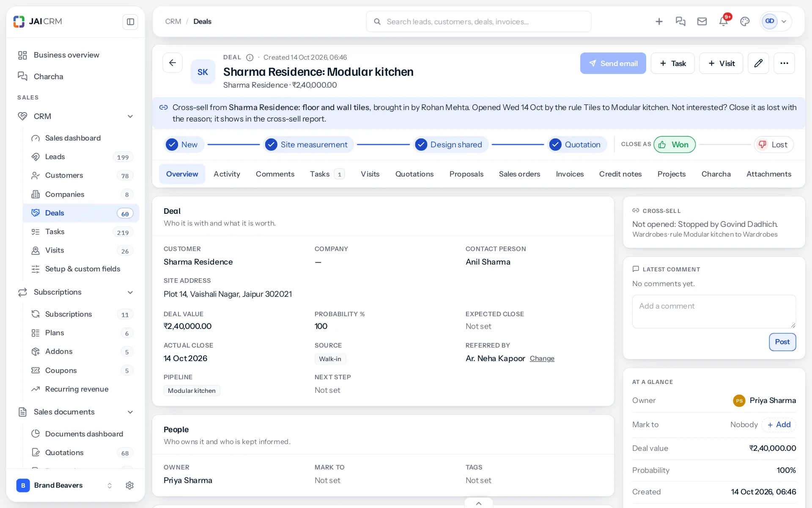Open the mail envelope icon

(x=702, y=22)
